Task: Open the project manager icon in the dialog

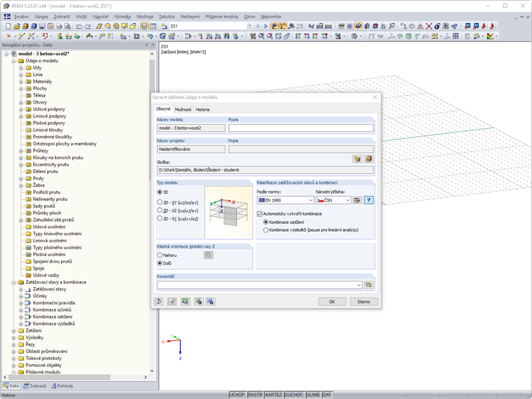Action: point(369,159)
